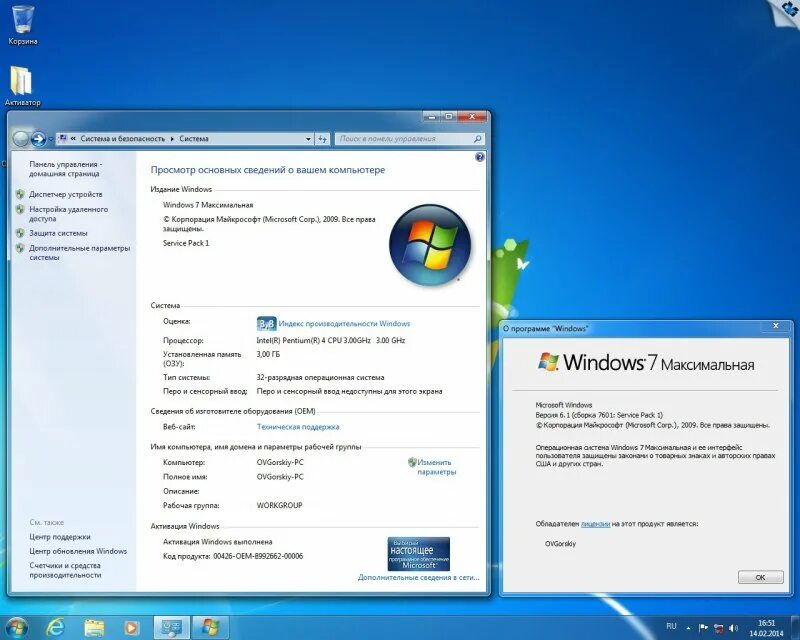Open 'Панель управления - домашняя страница' link

(66, 169)
